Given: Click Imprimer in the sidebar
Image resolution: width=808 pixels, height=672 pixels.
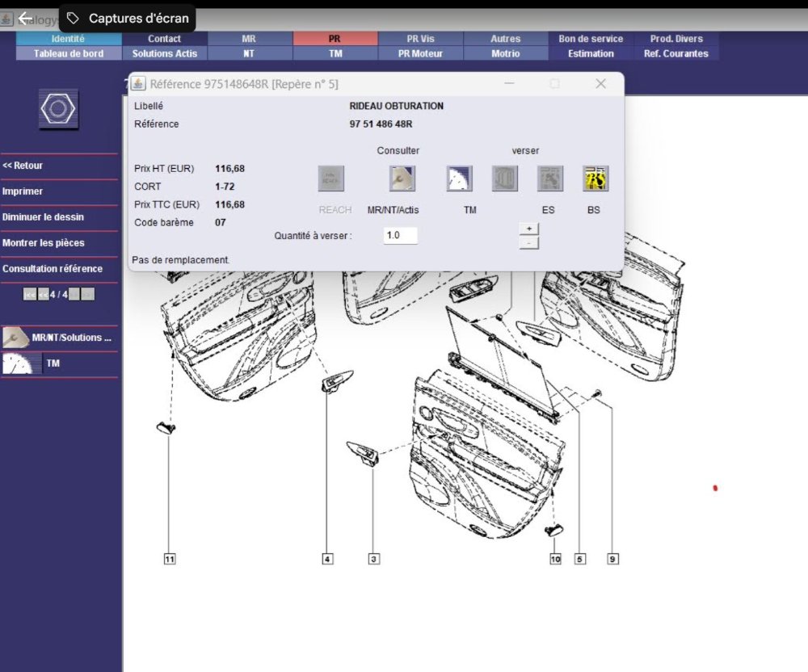Looking at the screenshot, I should pos(23,191).
